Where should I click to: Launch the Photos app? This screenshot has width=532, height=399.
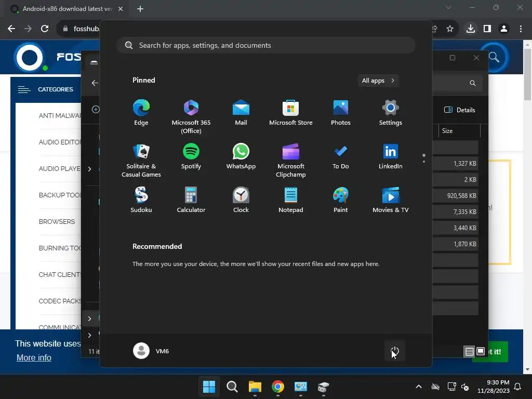coord(341,113)
